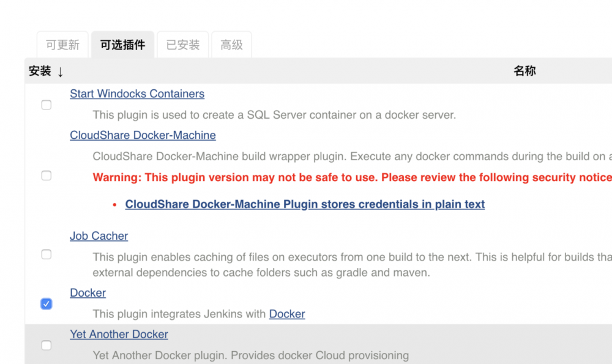
Task: Open the CloudShare Docker-Machine plugin link
Action: tap(143, 135)
